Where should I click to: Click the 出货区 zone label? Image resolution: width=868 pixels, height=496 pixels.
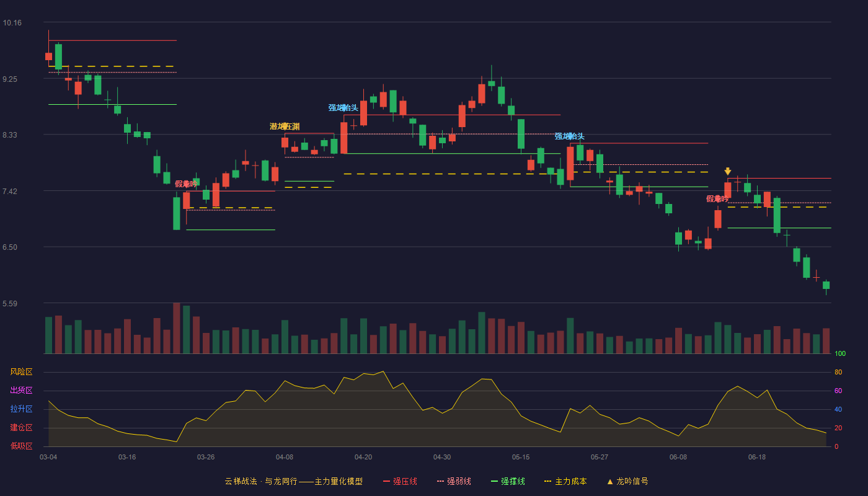[21, 391]
